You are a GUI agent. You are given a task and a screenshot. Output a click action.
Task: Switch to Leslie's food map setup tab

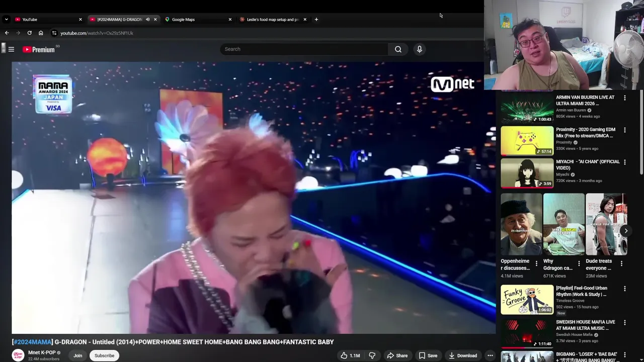tap(273, 19)
